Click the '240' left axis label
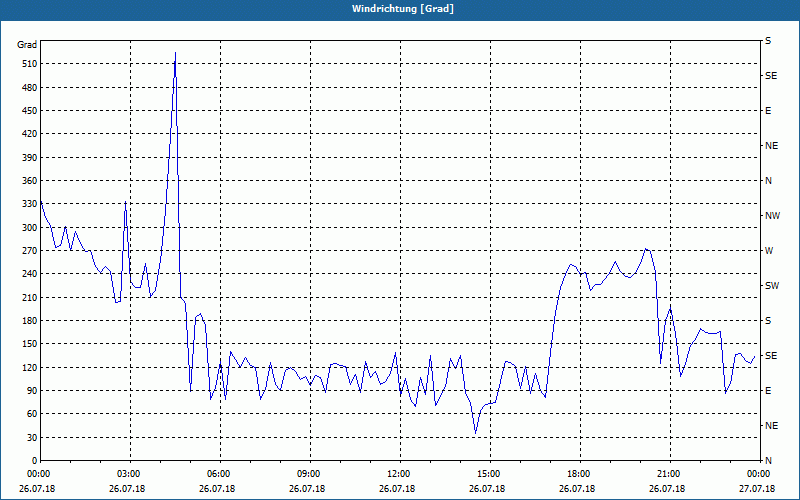This screenshot has height=500, width=800. pyautogui.click(x=30, y=274)
